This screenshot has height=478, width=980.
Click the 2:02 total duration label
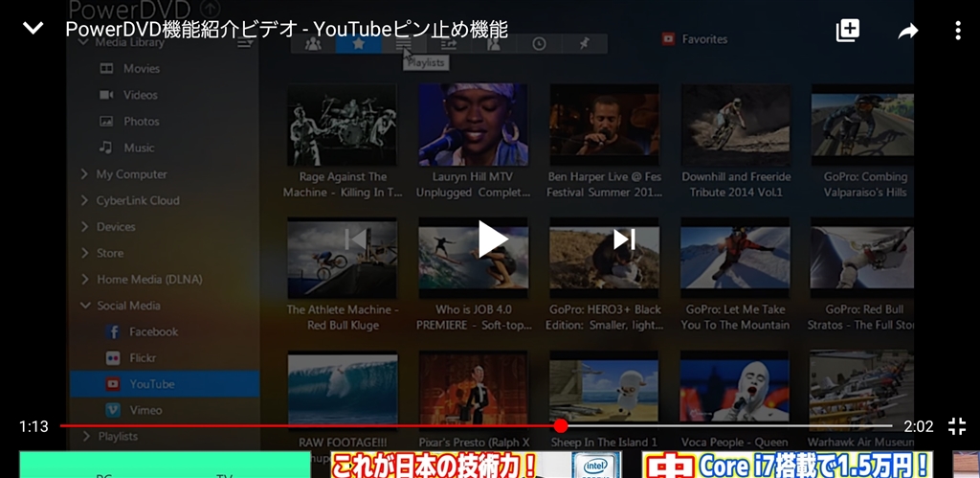coord(918,426)
